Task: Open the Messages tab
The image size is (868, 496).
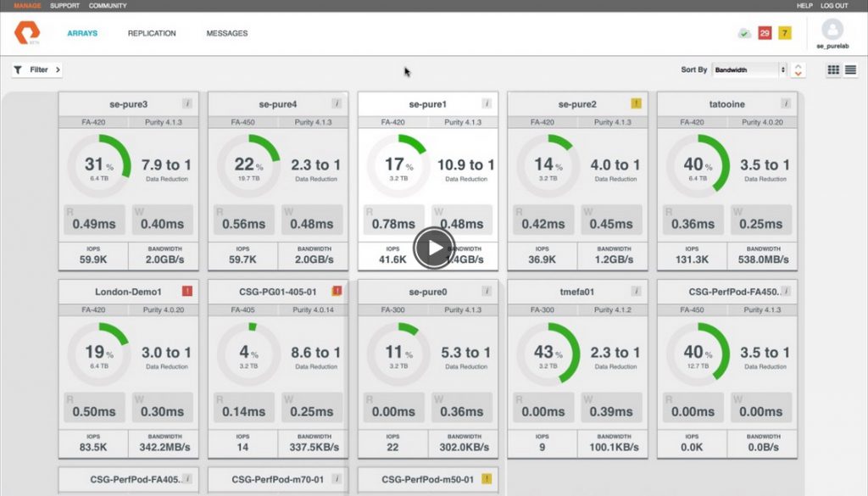Action: pos(227,33)
